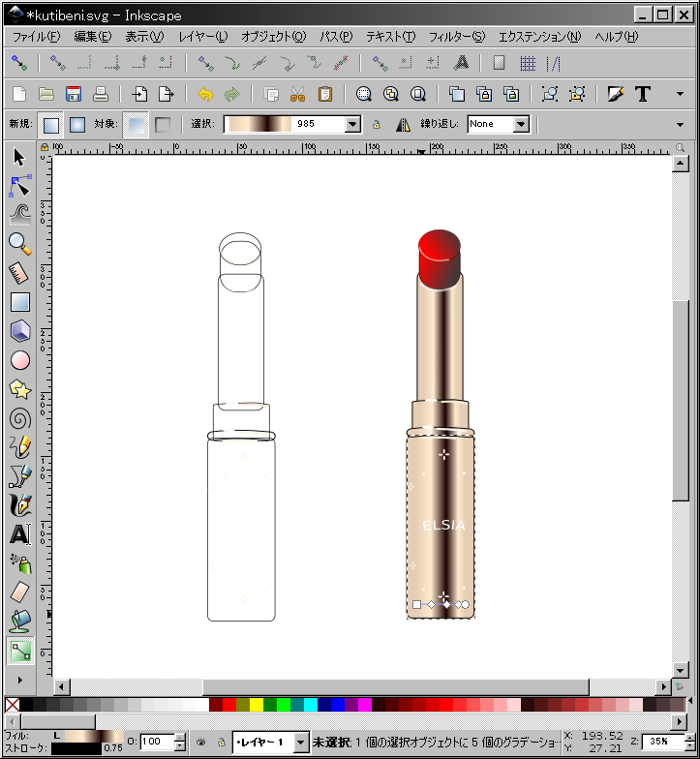Open the オブジェクト(O) menu
The width and height of the screenshot is (700, 759).
(x=273, y=37)
